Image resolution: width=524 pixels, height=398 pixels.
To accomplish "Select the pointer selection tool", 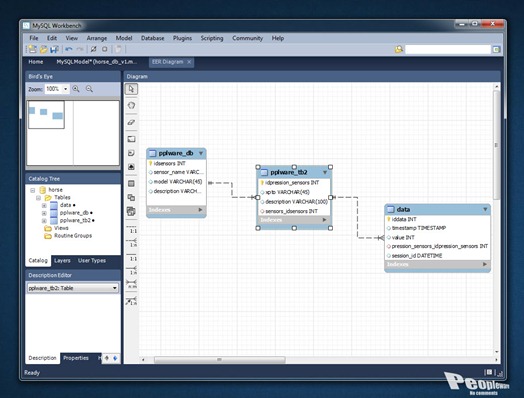I will click(x=131, y=89).
